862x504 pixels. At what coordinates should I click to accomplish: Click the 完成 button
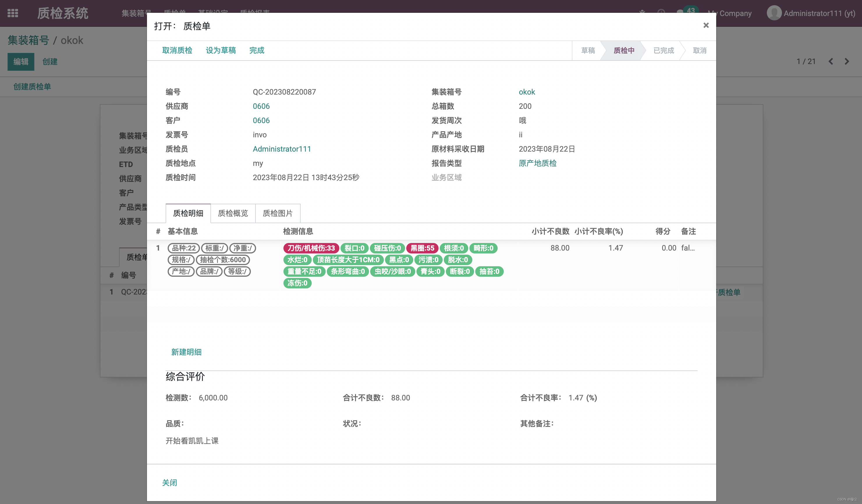pos(257,51)
